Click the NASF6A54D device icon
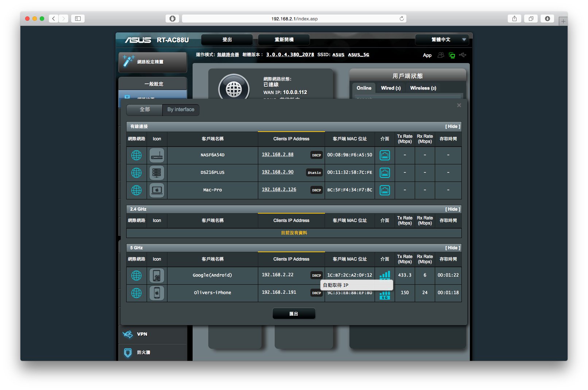 [x=157, y=155]
